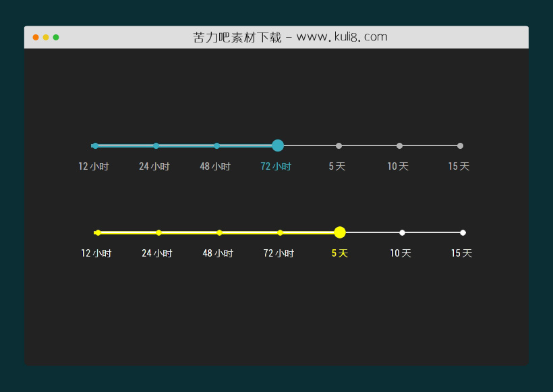
Task: Jump the upper slider to the 15天 dot
Action: [x=460, y=145]
